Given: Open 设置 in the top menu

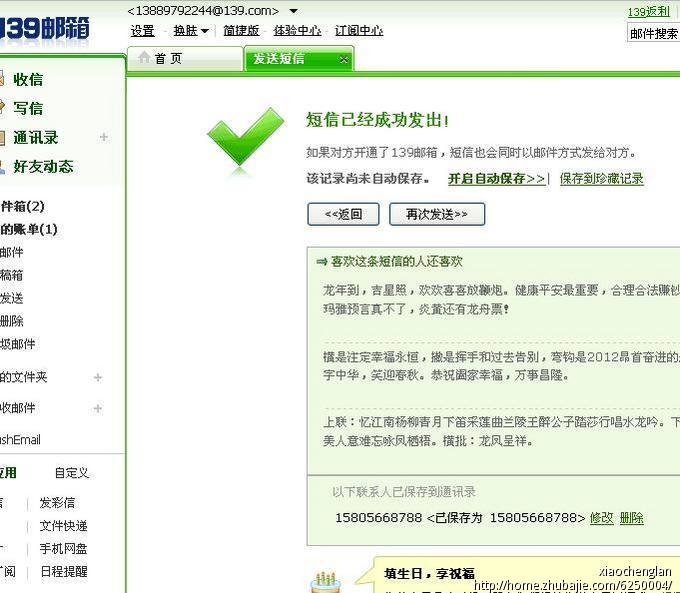Looking at the screenshot, I should (x=142, y=31).
